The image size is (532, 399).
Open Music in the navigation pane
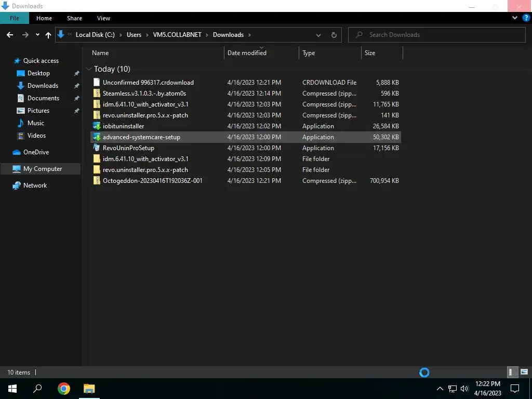[x=36, y=123]
